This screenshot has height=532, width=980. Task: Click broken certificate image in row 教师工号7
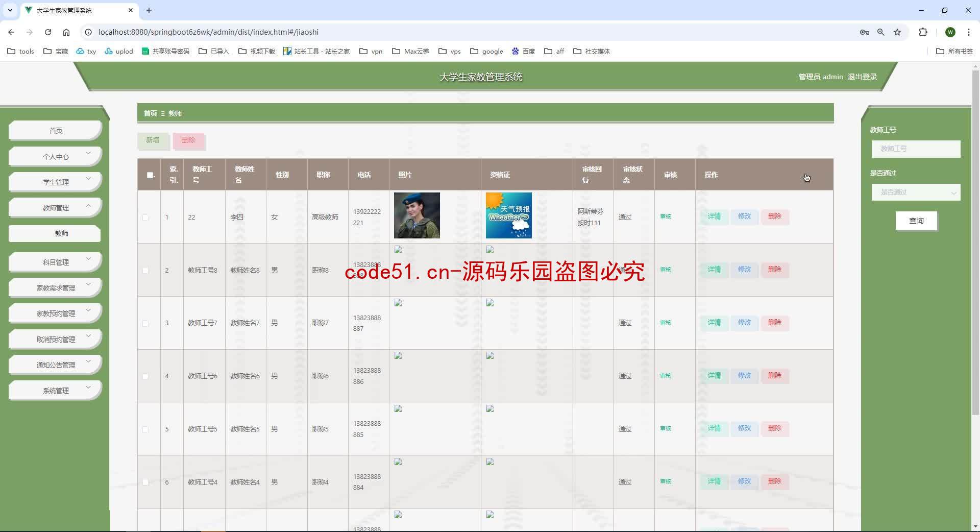490,303
